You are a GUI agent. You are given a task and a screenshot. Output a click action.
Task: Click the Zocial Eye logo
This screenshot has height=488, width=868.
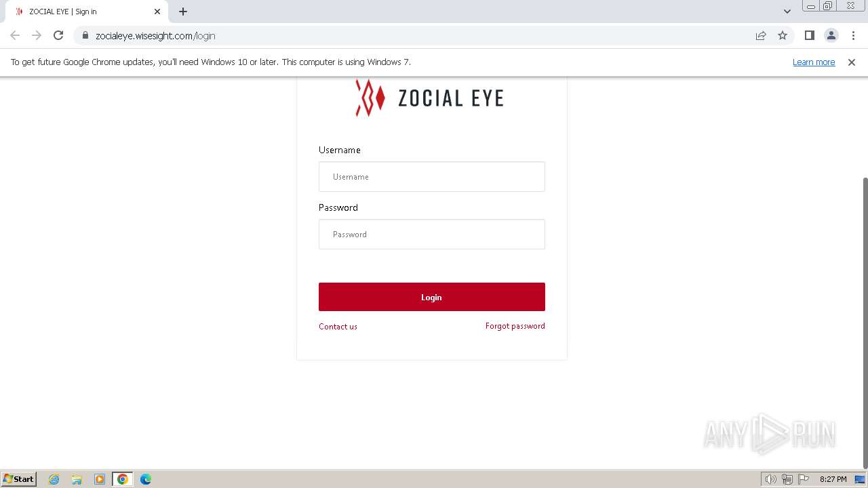[x=430, y=98]
